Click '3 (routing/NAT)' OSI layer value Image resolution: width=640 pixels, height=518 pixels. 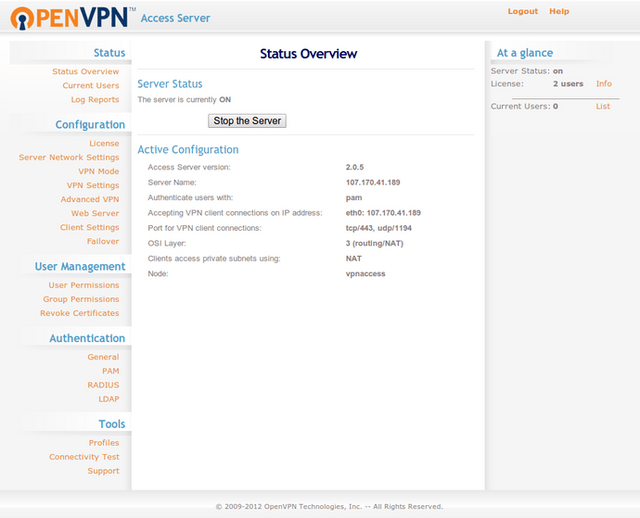374,243
